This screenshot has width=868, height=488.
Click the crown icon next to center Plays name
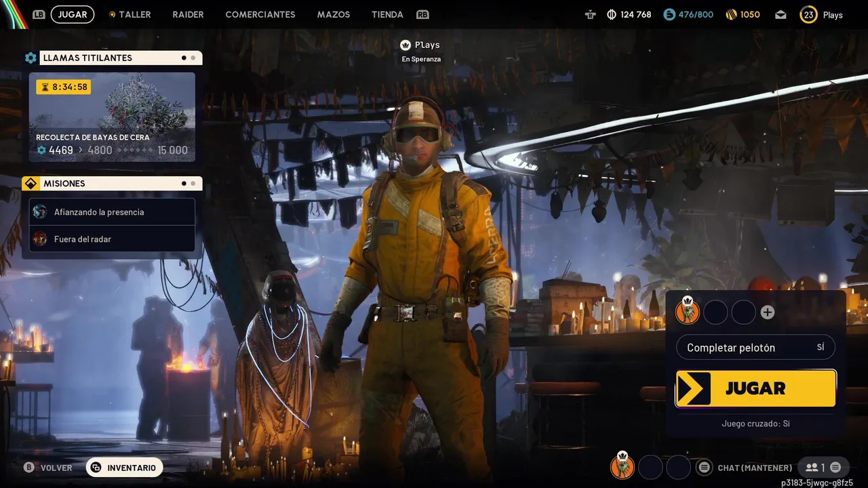pos(406,45)
